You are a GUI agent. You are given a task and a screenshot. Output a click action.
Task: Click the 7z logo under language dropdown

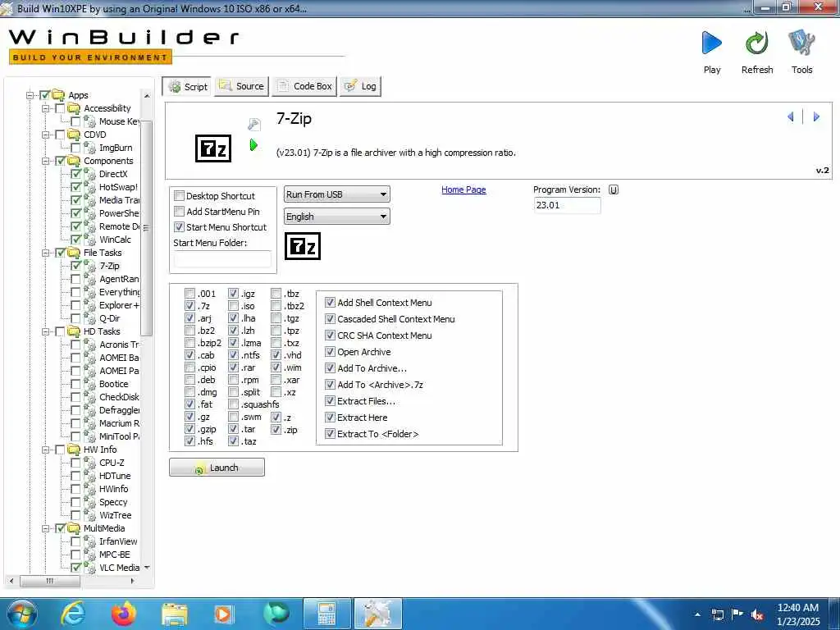(x=302, y=246)
